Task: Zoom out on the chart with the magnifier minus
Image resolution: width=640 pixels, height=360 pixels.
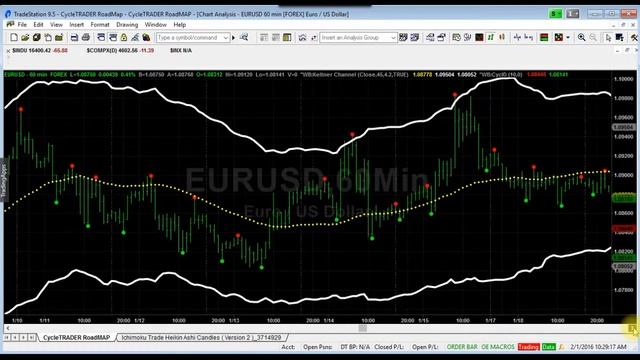Action: tap(593, 38)
